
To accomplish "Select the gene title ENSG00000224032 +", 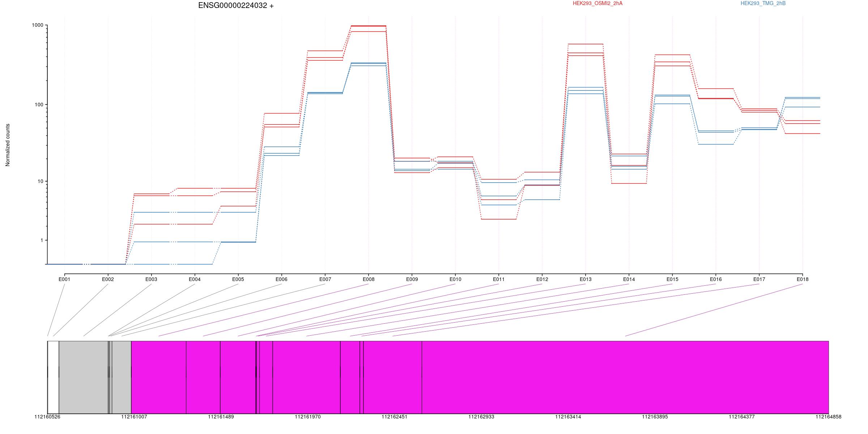I will pyautogui.click(x=236, y=5).
